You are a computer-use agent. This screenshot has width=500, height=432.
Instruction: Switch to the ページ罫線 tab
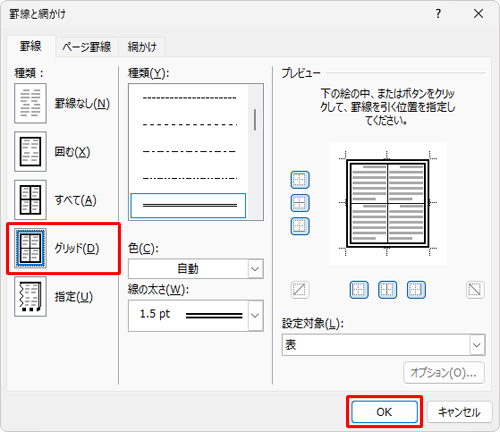click(x=87, y=47)
